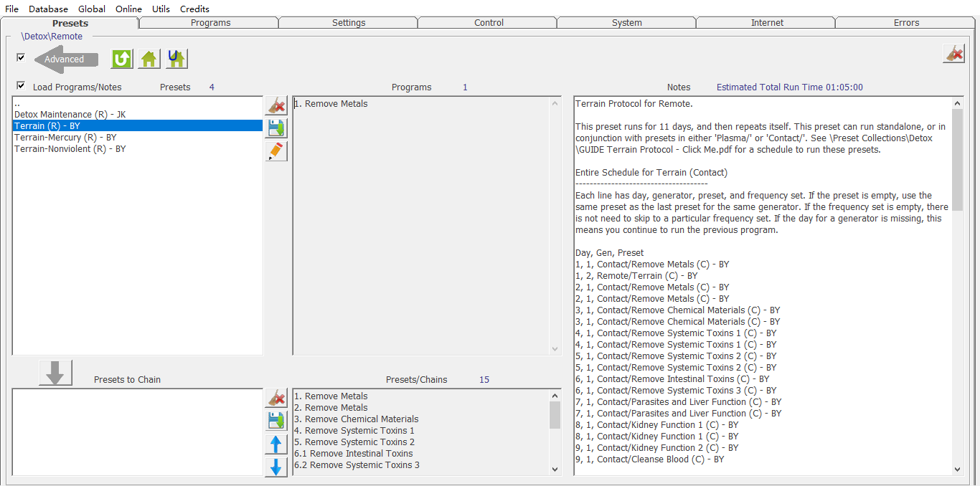The width and height of the screenshot is (980, 486).
Task: Toggle the Load Programs/Notes checkbox
Action: 21,86
